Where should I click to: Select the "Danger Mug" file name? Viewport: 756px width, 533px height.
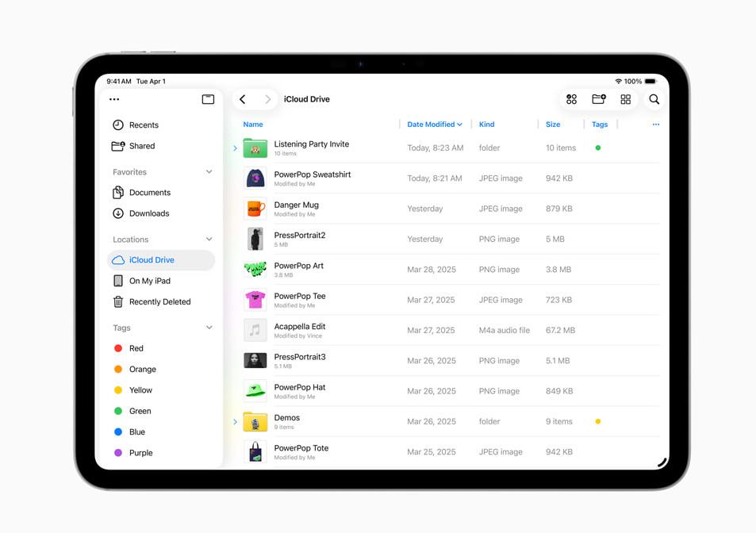click(x=296, y=205)
